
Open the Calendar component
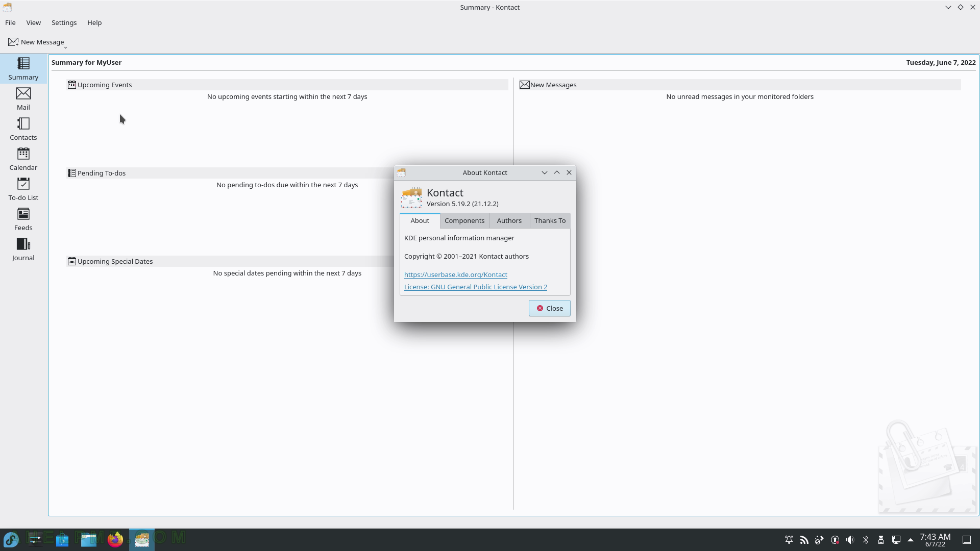click(23, 159)
